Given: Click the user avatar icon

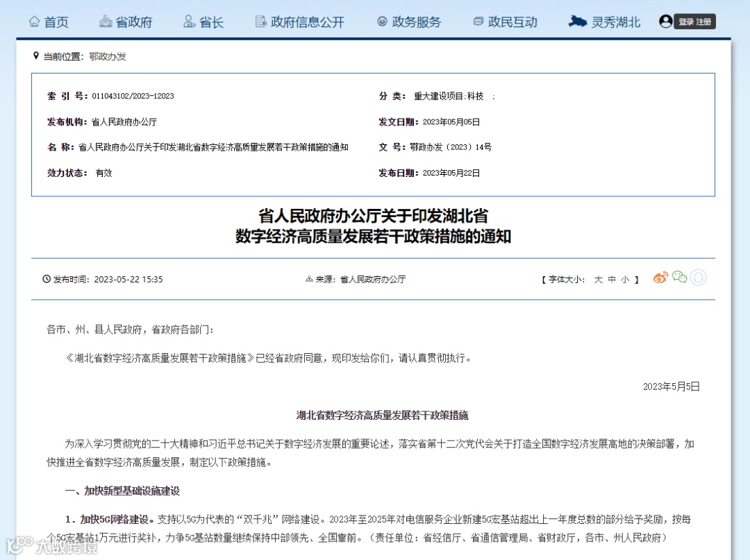Looking at the screenshot, I should click(x=665, y=22).
